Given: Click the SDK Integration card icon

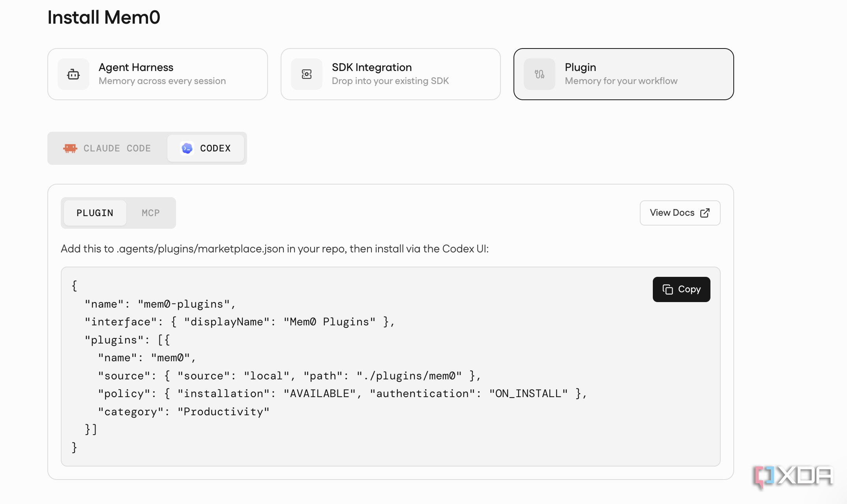Looking at the screenshot, I should pyautogui.click(x=307, y=74).
